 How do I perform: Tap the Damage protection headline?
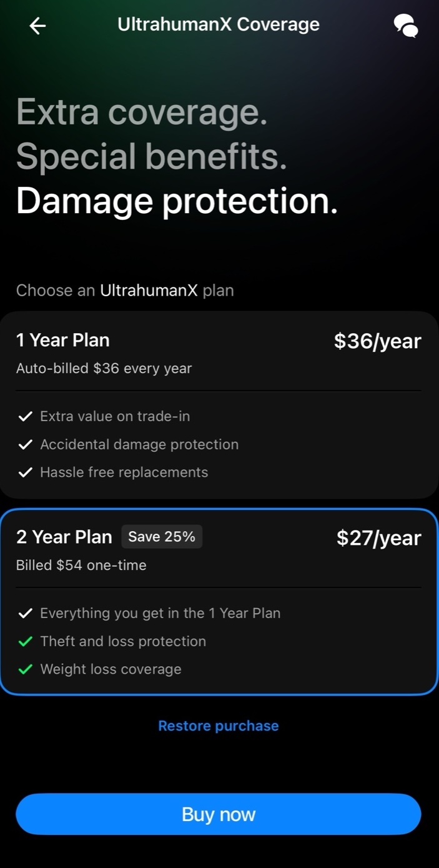click(x=177, y=201)
